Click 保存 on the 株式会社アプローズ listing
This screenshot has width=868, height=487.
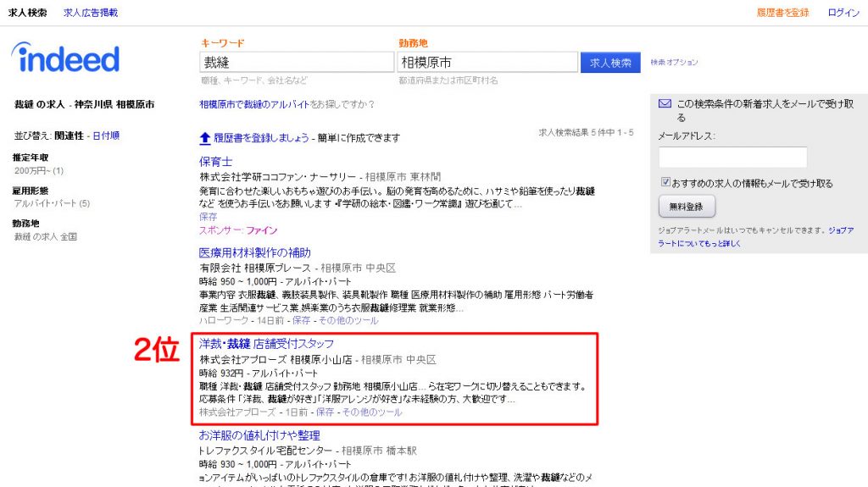325,412
